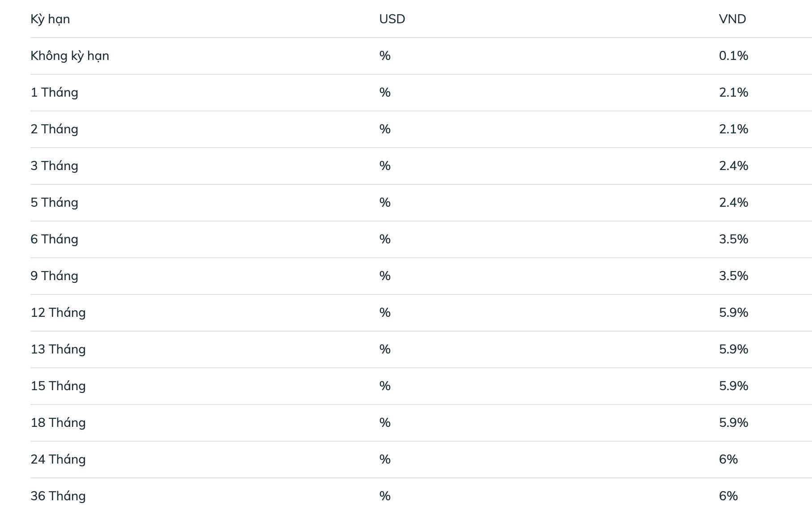812x511 pixels.
Task: Click USD percent cell for 1 Tháng
Action: click(x=385, y=93)
